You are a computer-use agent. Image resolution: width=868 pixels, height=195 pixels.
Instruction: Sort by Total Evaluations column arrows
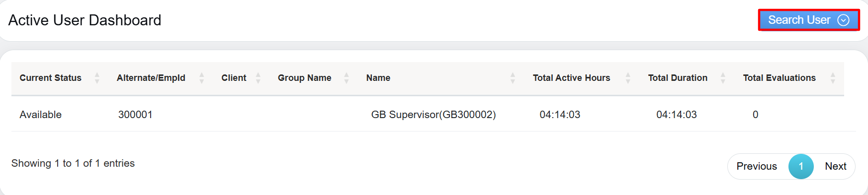click(833, 78)
